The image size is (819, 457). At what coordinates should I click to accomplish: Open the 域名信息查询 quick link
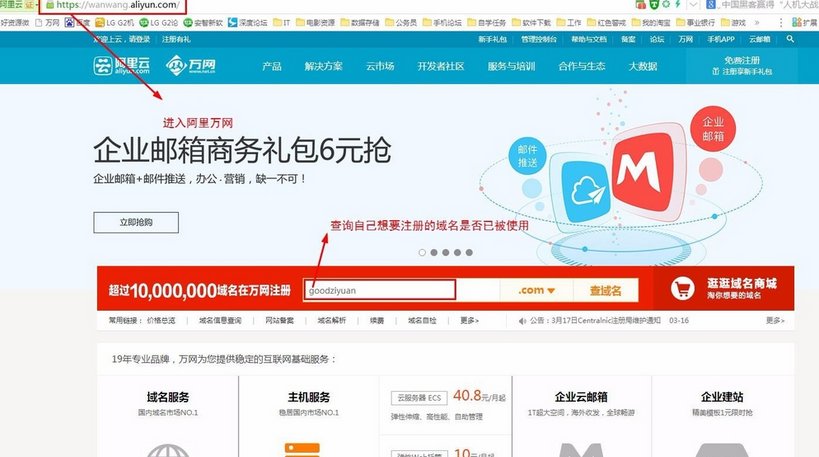click(x=220, y=321)
